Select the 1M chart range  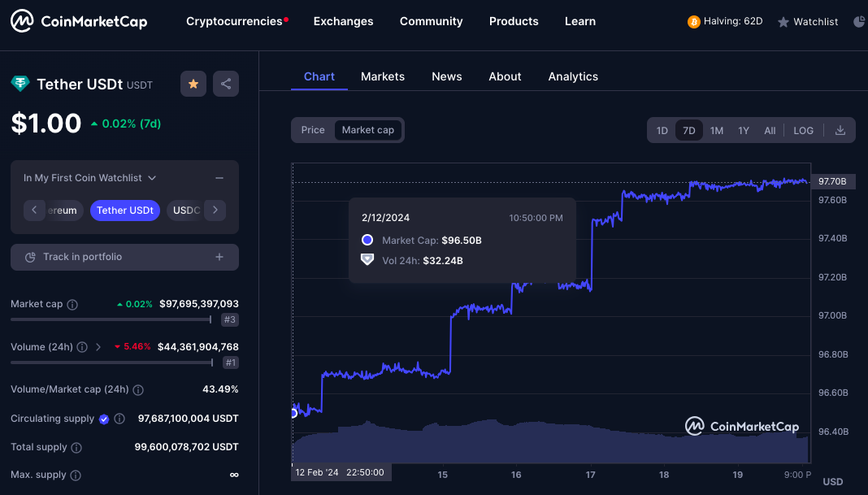click(717, 131)
